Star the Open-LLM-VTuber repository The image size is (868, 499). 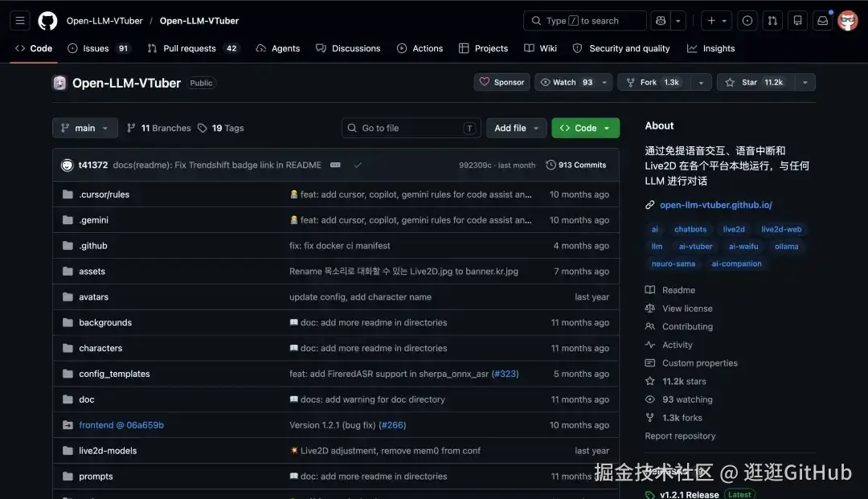756,83
